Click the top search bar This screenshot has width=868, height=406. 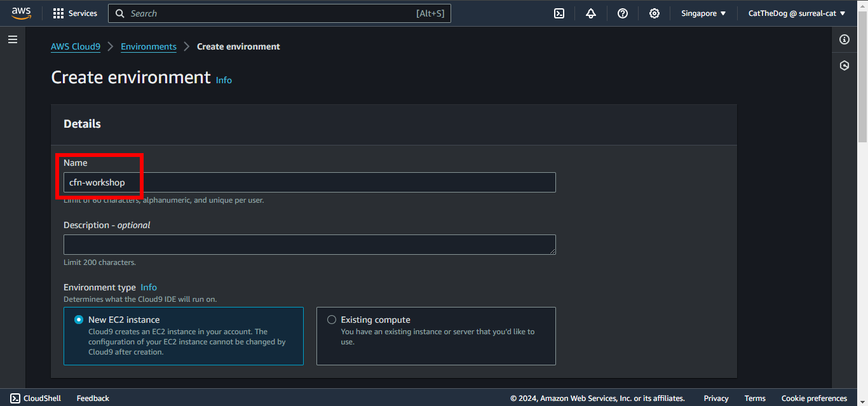280,13
